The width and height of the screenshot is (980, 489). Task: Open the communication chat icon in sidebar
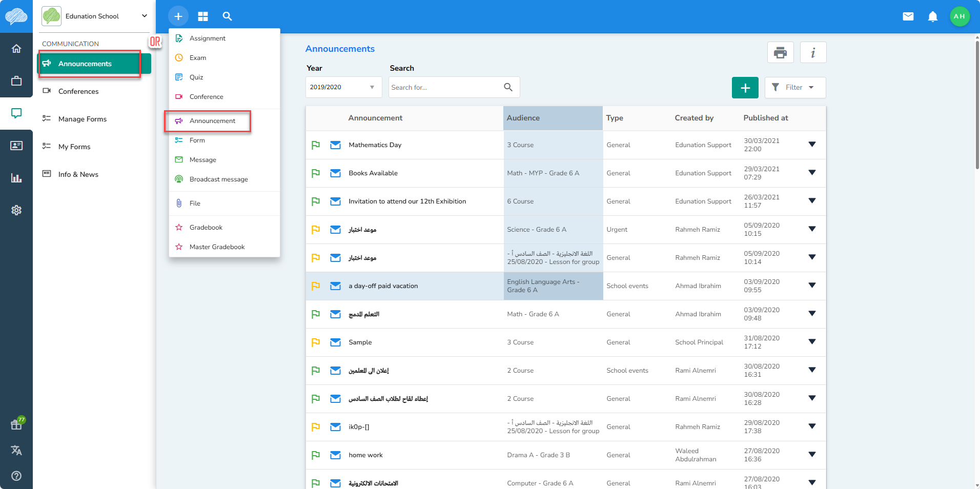pos(16,113)
